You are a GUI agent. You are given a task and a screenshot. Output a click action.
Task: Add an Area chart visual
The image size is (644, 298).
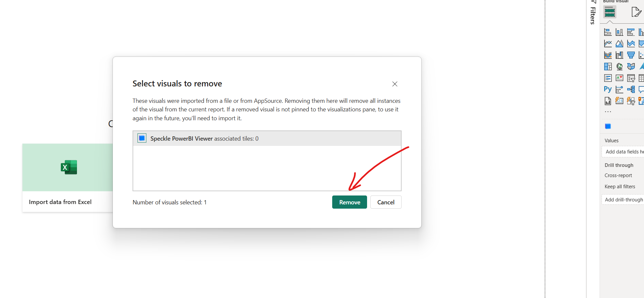click(x=619, y=44)
